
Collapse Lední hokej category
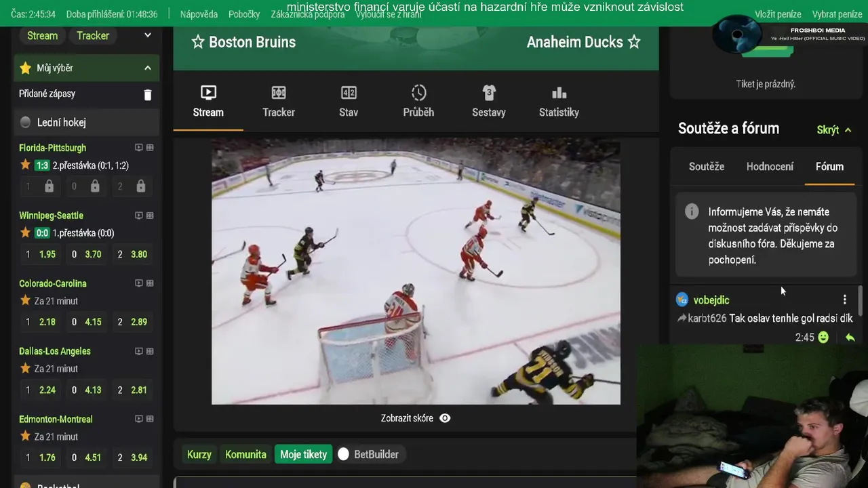(x=87, y=123)
